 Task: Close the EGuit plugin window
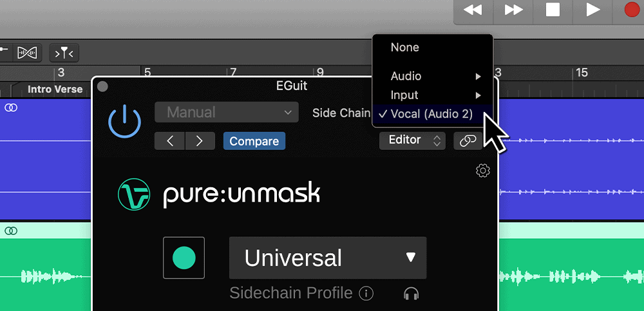pyautogui.click(x=102, y=86)
